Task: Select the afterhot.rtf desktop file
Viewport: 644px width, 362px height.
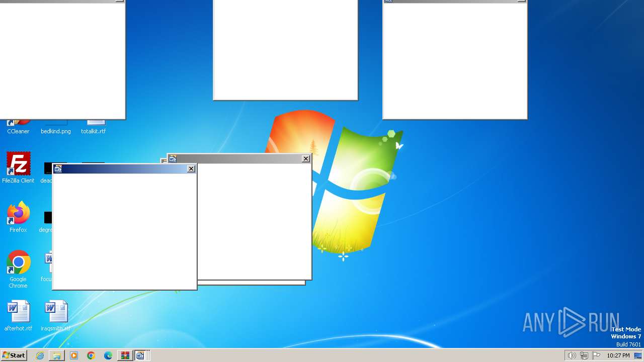Action: coord(18,316)
